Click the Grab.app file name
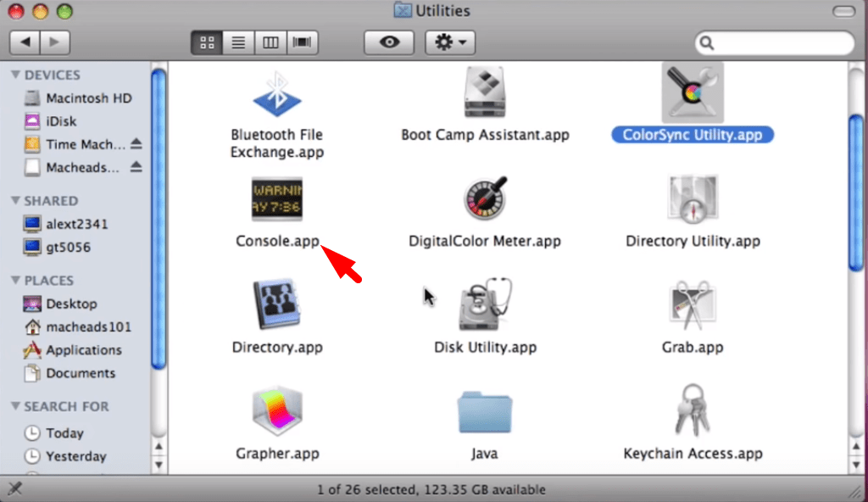Image resolution: width=868 pixels, height=502 pixels. pyautogui.click(x=693, y=348)
